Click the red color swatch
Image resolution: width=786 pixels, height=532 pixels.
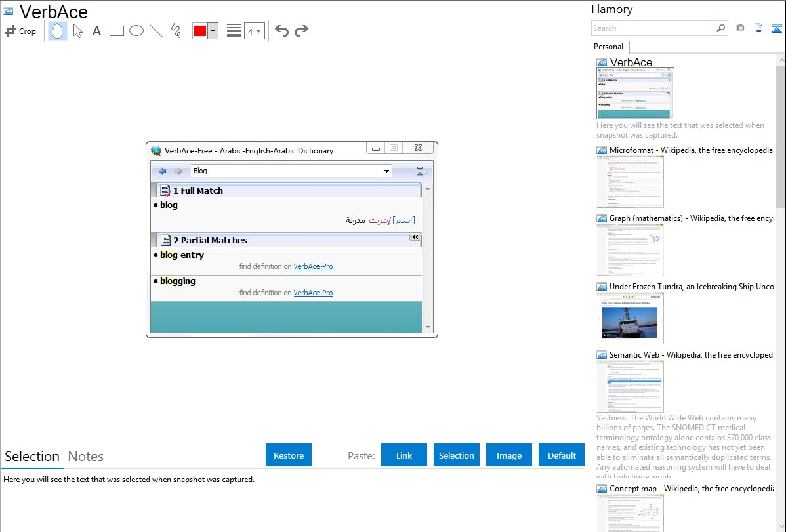200,31
